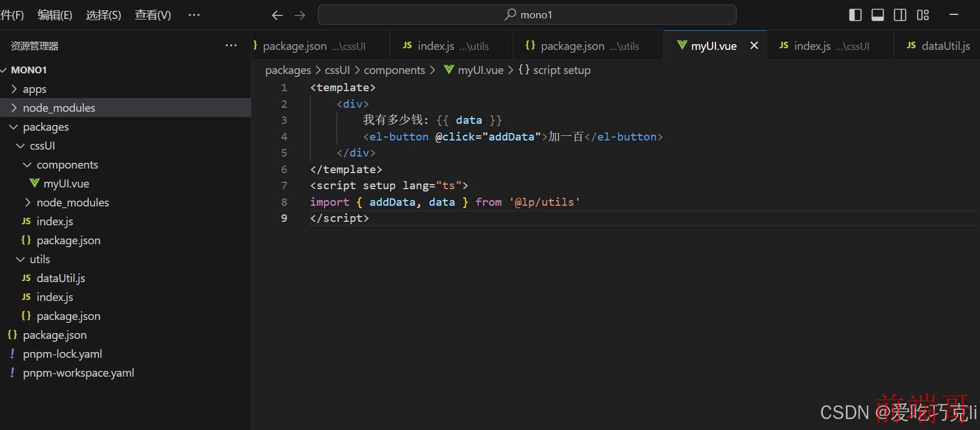Click the '@lp/utils' import string
The image size is (980, 430).
coord(545,202)
